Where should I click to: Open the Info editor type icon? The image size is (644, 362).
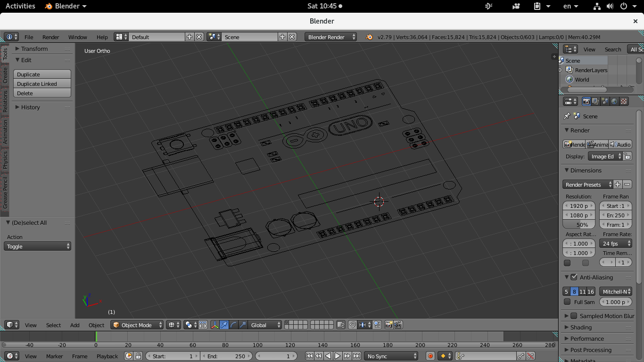point(11,37)
